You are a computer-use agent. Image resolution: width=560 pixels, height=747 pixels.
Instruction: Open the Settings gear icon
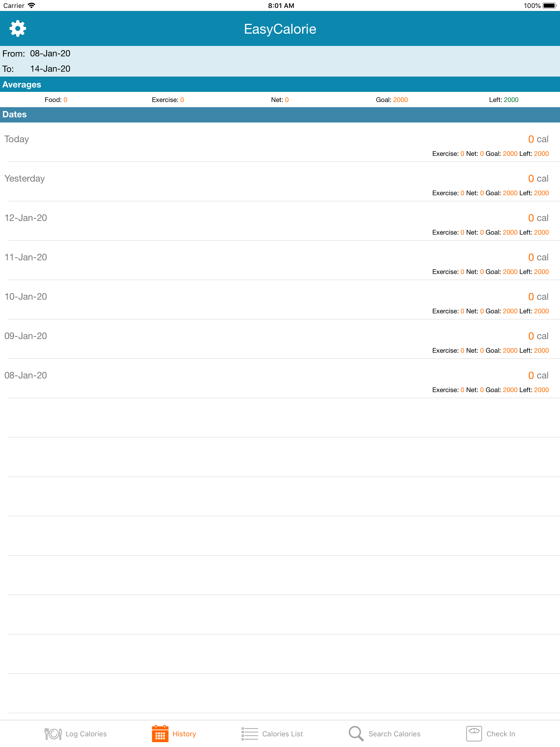(x=17, y=28)
